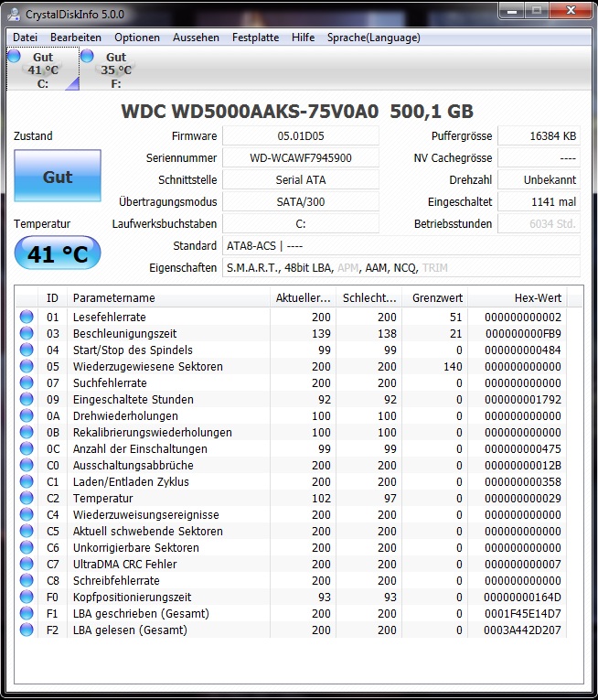Open the Aussehen menu
598x700 pixels.
196,38
